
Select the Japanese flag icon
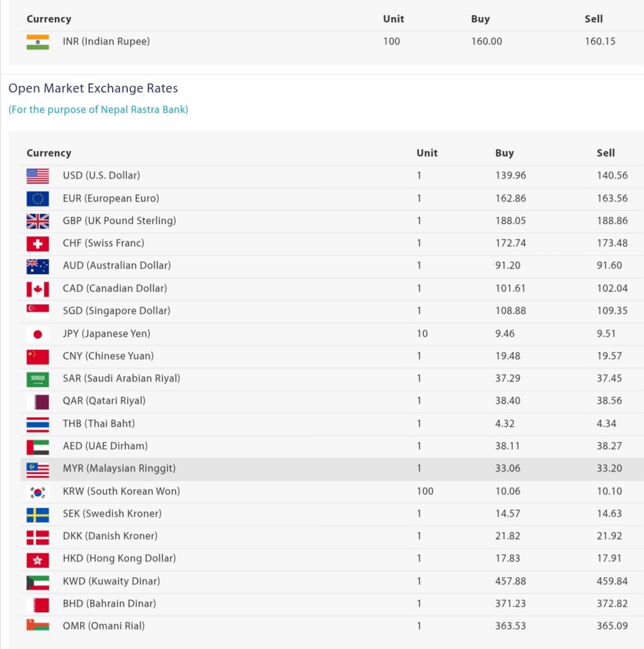tap(37, 334)
